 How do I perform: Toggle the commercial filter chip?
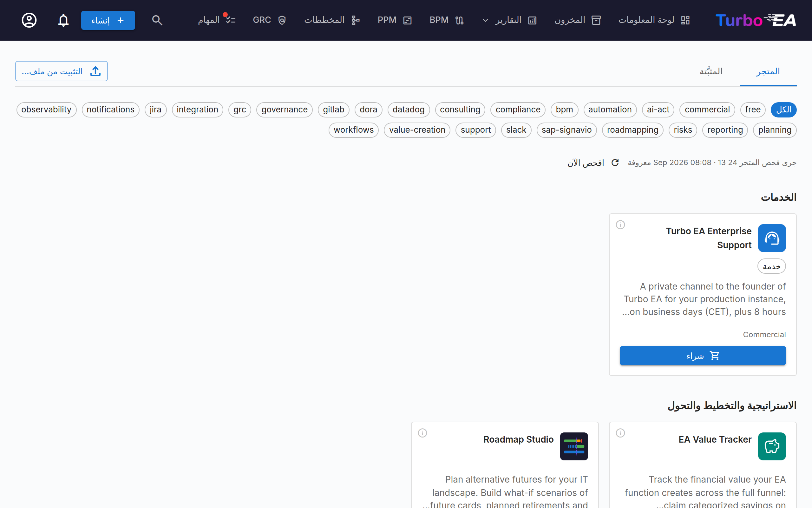tap(707, 110)
